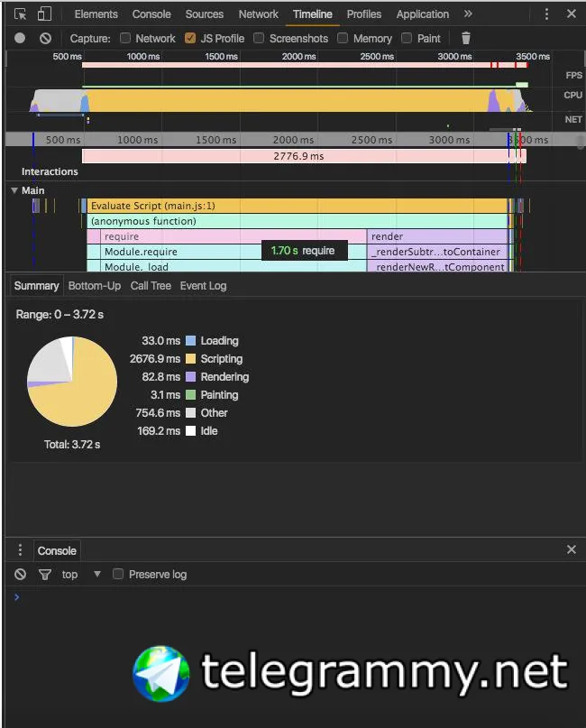Toggle the device toolbar icon

click(44, 14)
